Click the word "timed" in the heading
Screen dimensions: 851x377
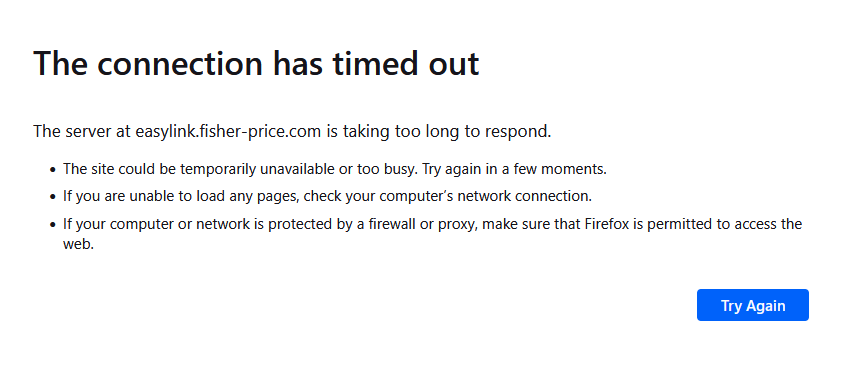pos(368,63)
